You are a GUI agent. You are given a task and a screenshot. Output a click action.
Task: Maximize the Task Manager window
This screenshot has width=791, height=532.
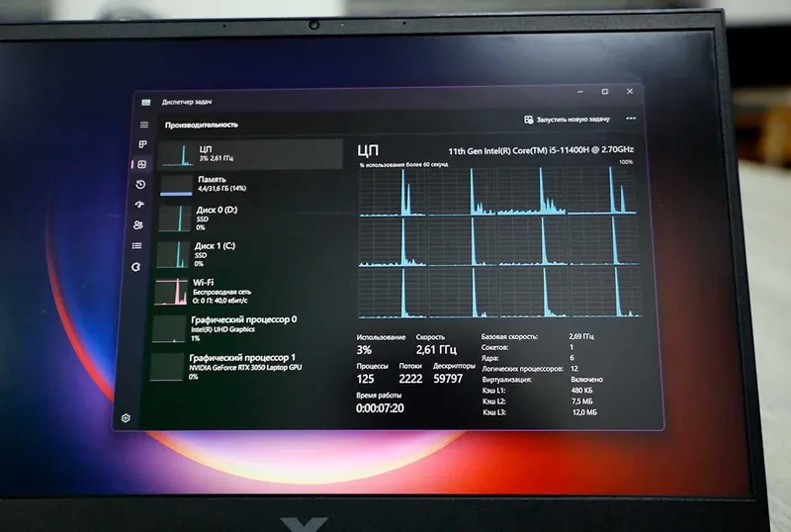pyautogui.click(x=605, y=91)
